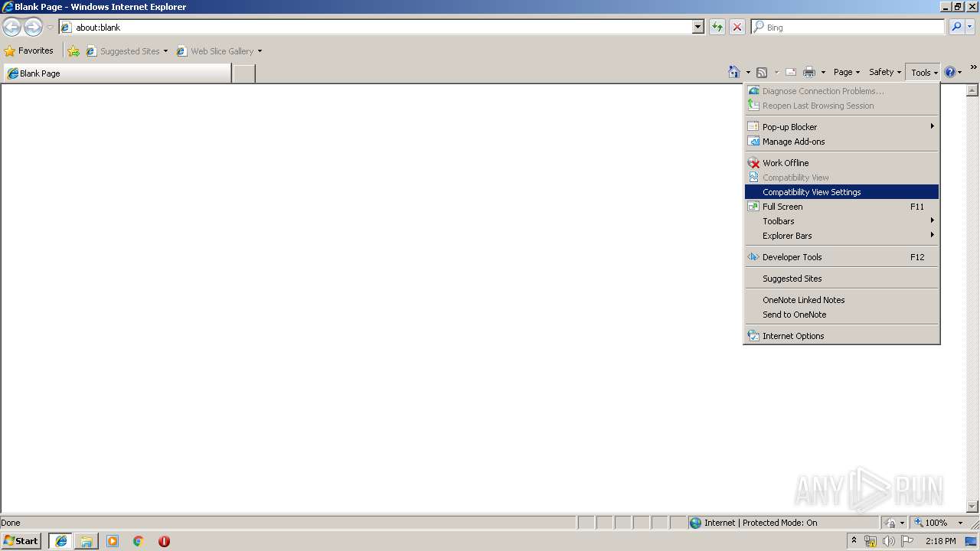Select the Blank Page tab
980x551 pixels.
click(117, 73)
